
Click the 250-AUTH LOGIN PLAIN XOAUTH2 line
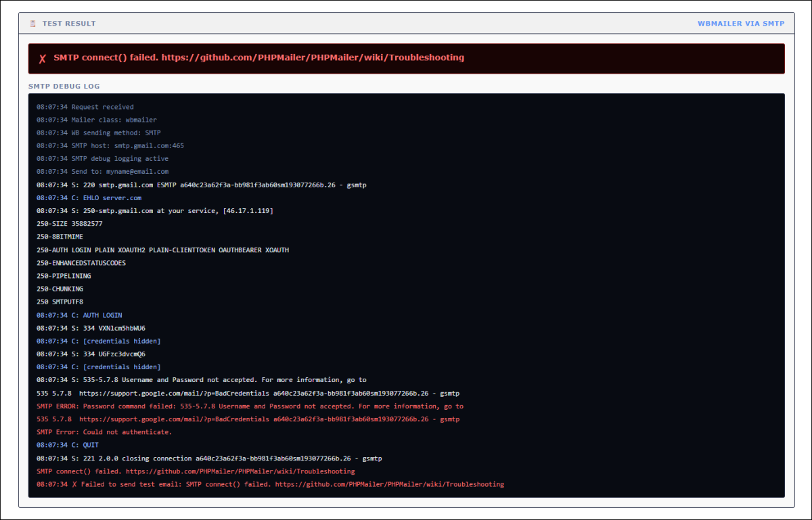point(162,250)
